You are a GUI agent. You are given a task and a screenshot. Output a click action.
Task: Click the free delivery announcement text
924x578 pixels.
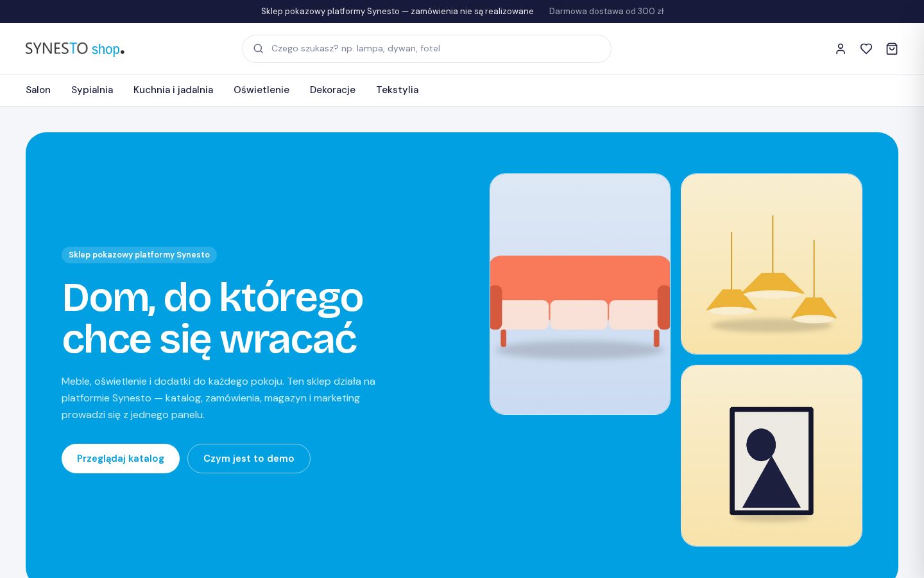coord(606,12)
